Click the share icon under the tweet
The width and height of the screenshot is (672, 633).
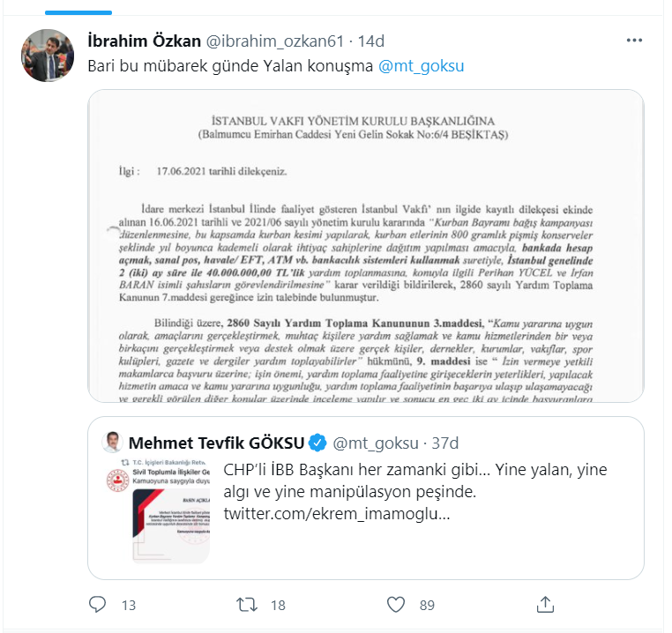[546, 605]
